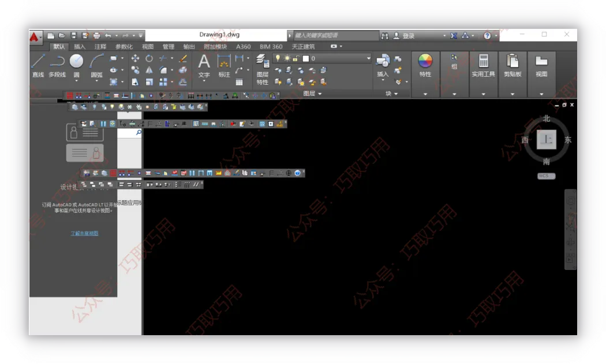Switch to the 附加模块 ribbon tab

[215, 46]
